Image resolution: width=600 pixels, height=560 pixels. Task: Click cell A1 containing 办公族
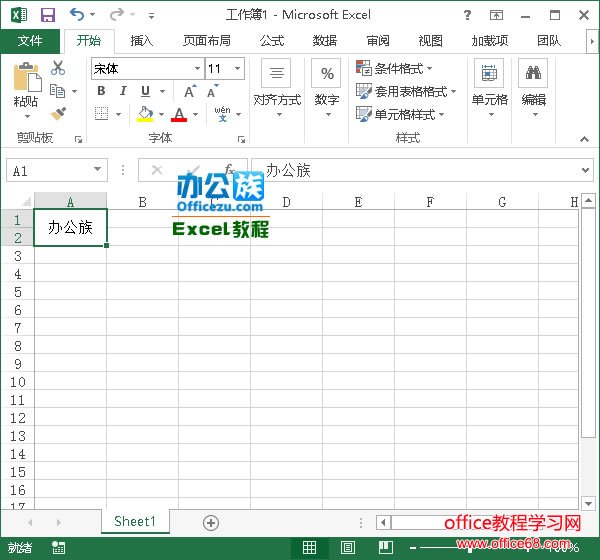tap(70, 227)
